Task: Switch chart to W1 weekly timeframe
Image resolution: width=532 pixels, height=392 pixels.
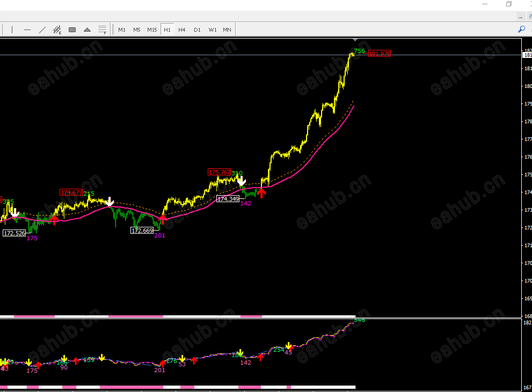Action: (213, 30)
